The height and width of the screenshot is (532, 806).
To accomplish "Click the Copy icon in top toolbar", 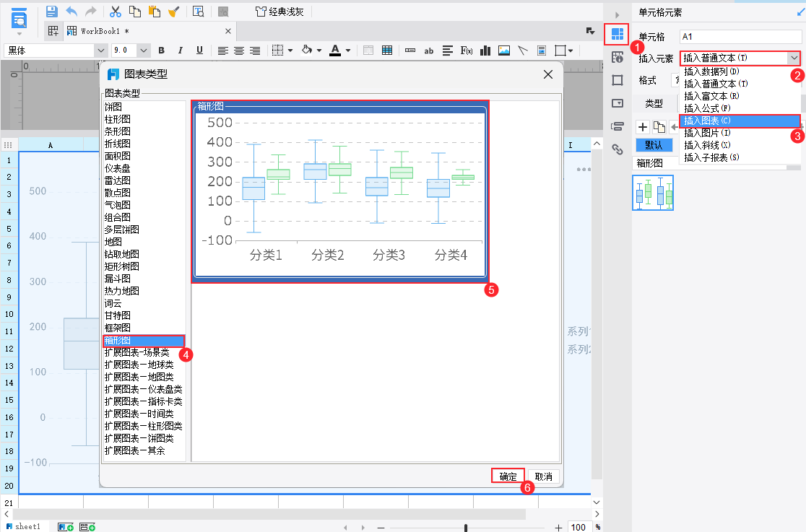I will [x=134, y=12].
